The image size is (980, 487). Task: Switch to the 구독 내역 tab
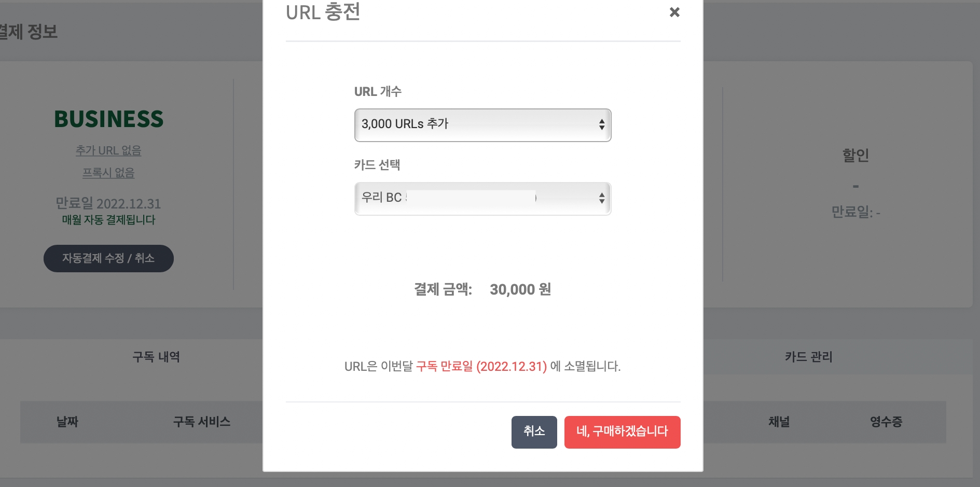click(x=156, y=357)
